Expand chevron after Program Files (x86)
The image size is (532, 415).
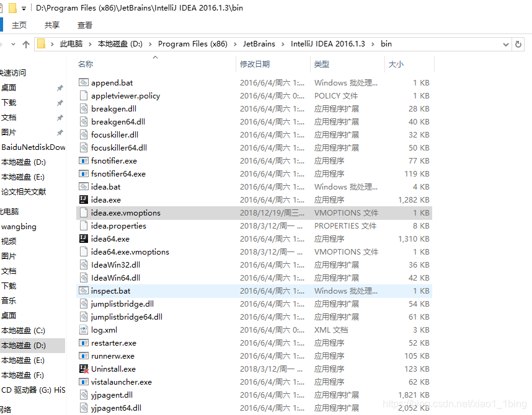235,44
